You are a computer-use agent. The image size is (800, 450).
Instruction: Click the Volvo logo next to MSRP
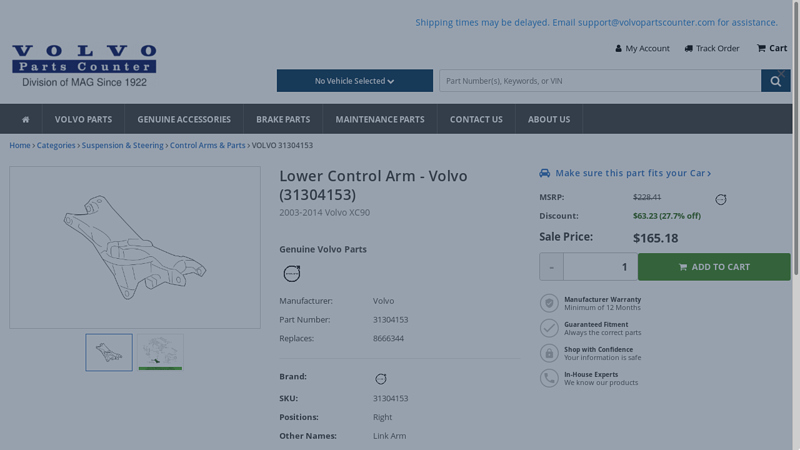tap(721, 199)
